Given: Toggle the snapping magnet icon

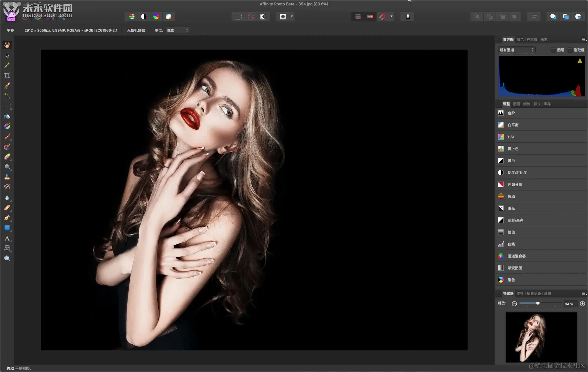Looking at the screenshot, I should point(382,16).
